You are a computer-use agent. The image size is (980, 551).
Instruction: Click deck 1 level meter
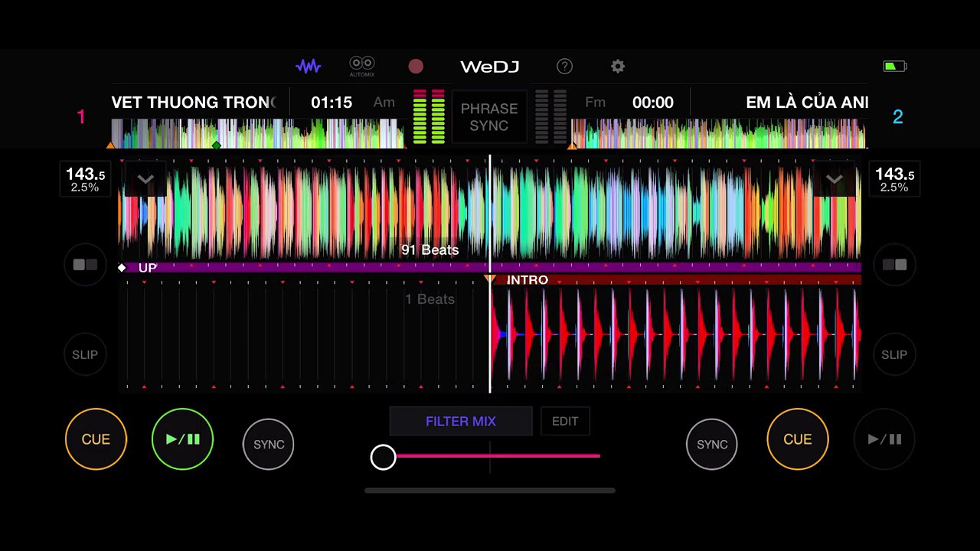coord(429,117)
